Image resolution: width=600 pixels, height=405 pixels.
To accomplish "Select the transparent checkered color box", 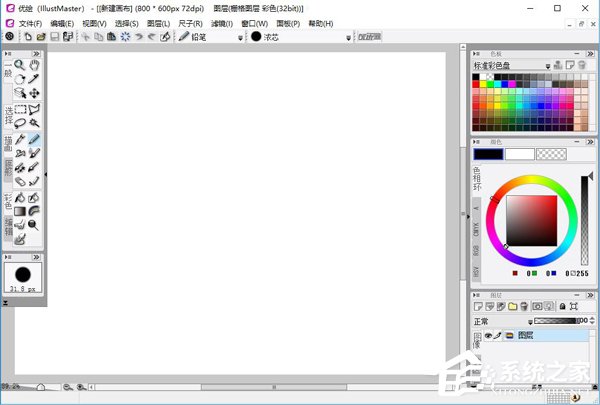I will click(x=551, y=154).
